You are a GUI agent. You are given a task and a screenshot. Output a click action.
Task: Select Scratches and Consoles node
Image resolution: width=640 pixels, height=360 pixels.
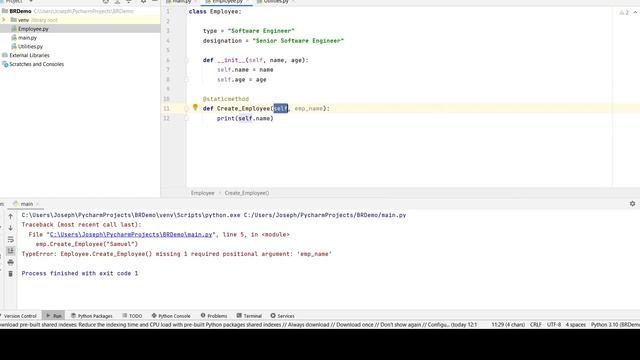click(x=36, y=64)
